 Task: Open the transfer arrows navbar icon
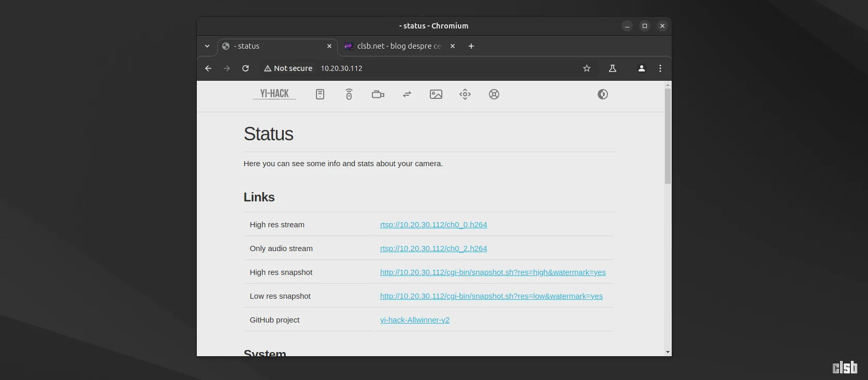pos(407,94)
